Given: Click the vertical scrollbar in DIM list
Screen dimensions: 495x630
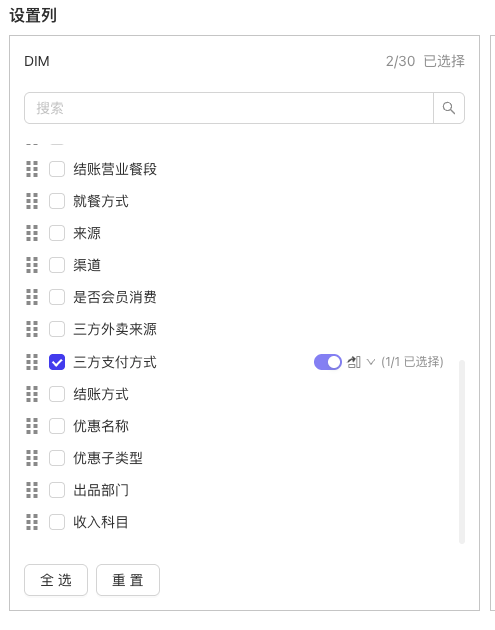Looking at the screenshot, I should tap(462, 452).
